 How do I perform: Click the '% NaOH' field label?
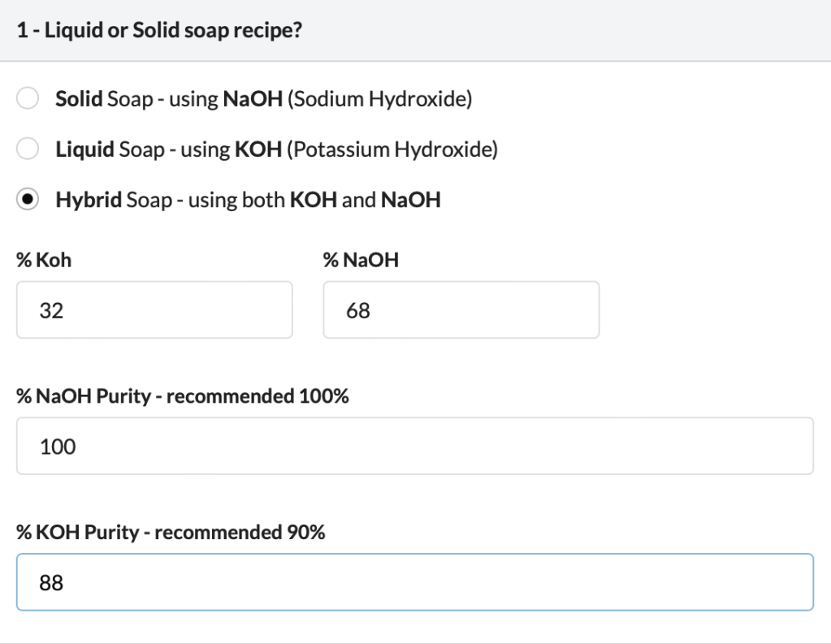pyautogui.click(x=361, y=261)
